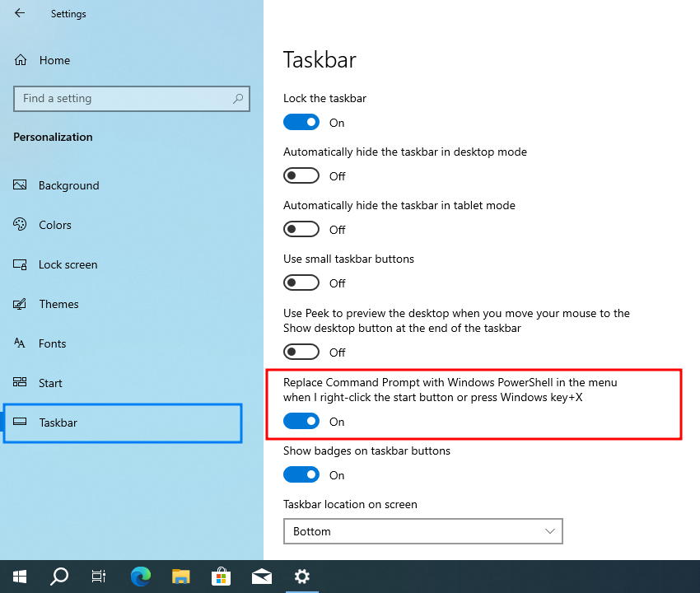Click 'Use small taskbar buttons' label
Viewport: 700px width, 593px height.
(348, 259)
